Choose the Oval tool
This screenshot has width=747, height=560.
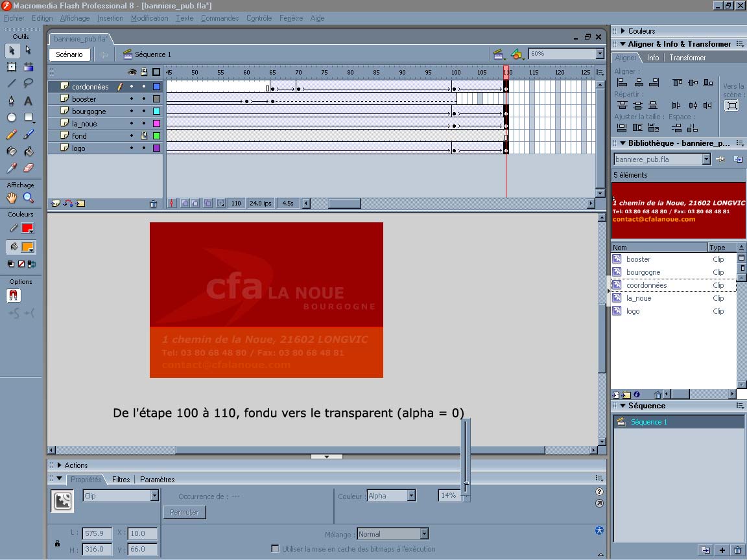[12, 117]
